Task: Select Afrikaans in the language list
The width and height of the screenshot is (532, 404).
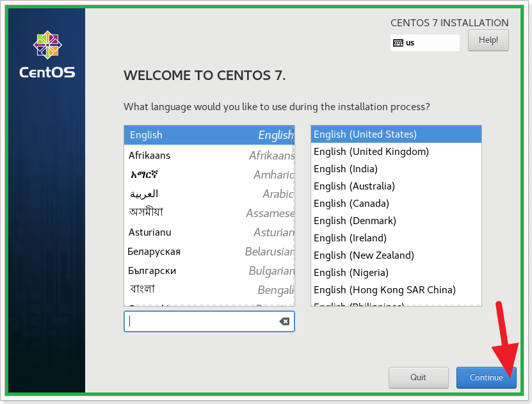Action: coord(209,156)
